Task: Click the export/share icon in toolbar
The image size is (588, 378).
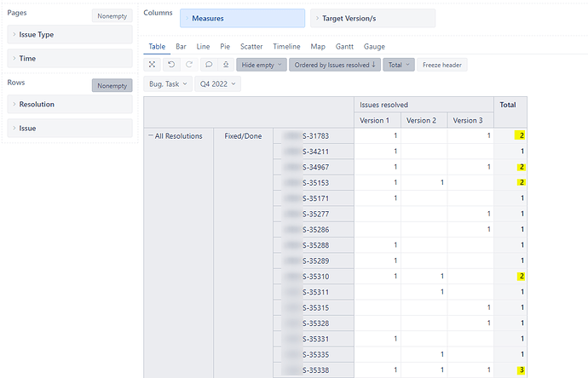Action: [226, 65]
